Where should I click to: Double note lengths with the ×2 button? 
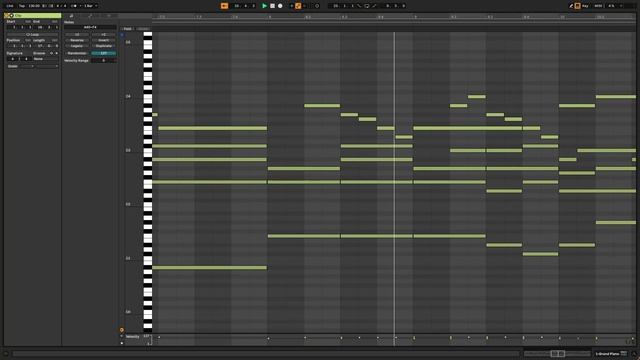click(104, 34)
